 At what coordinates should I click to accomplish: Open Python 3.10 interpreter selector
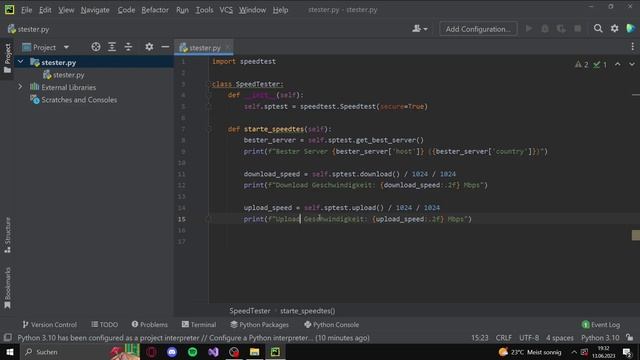600,338
